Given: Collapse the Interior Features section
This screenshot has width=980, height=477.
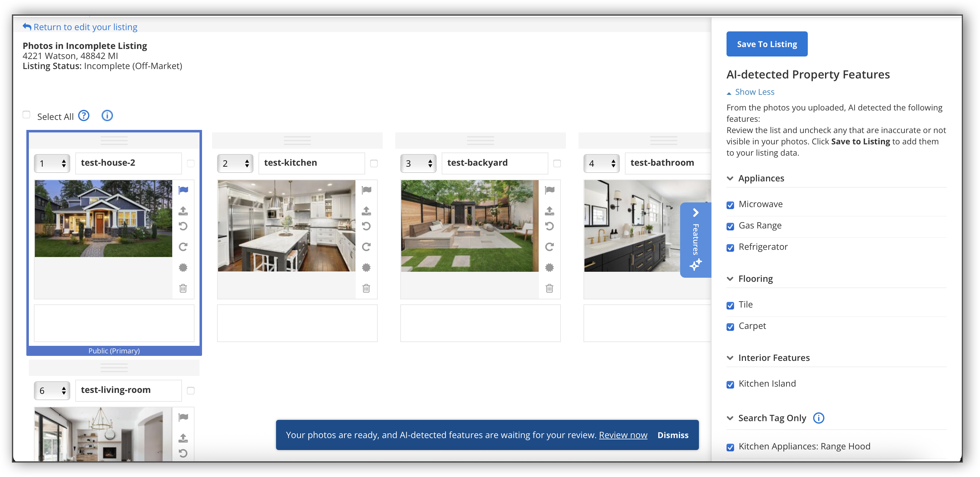Looking at the screenshot, I should [x=730, y=358].
